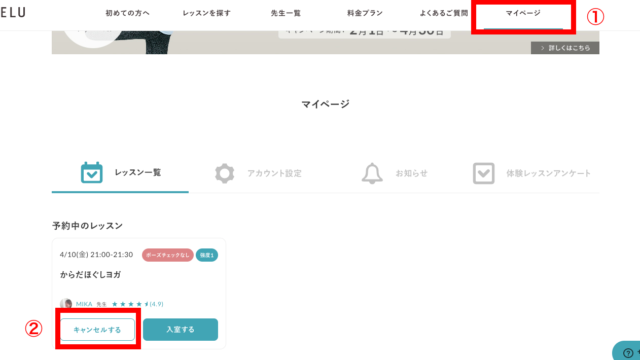This screenshot has width=640, height=360.
Task: Click the 予約中のレッスン heading
Action: coord(87,226)
